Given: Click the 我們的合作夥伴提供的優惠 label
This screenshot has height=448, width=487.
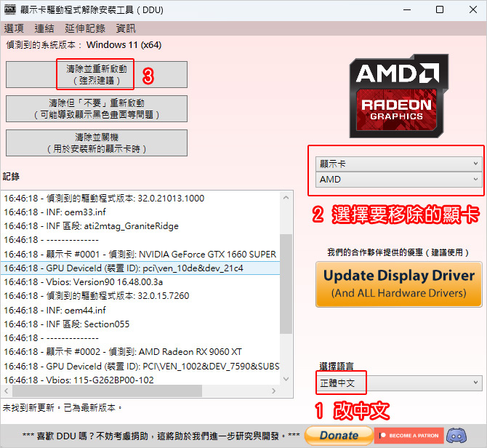Looking at the screenshot, I should pyautogui.click(x=398, y=252).
